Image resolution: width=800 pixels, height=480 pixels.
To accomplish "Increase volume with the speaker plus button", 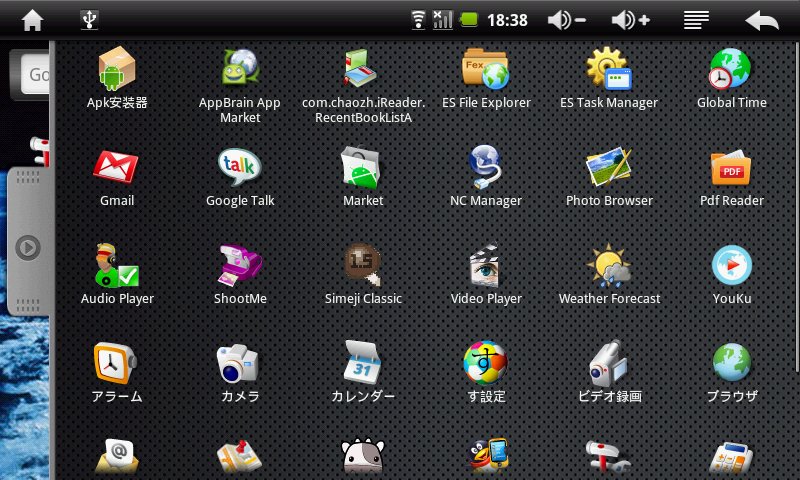I will coord(631,20).
